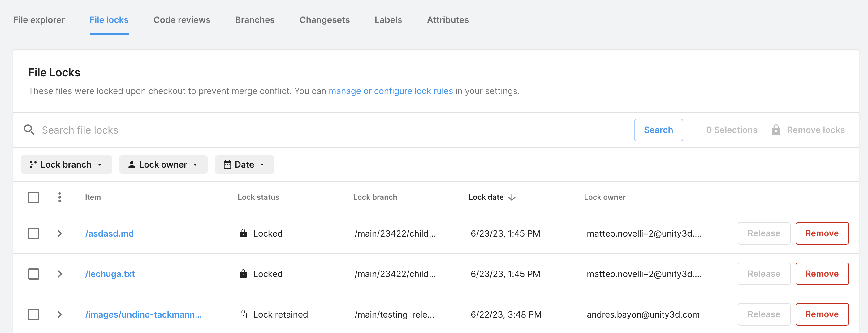The height and width of the screenshot is (333, 868).
Task: Click the three-dot column options icon
Action: 60,197
